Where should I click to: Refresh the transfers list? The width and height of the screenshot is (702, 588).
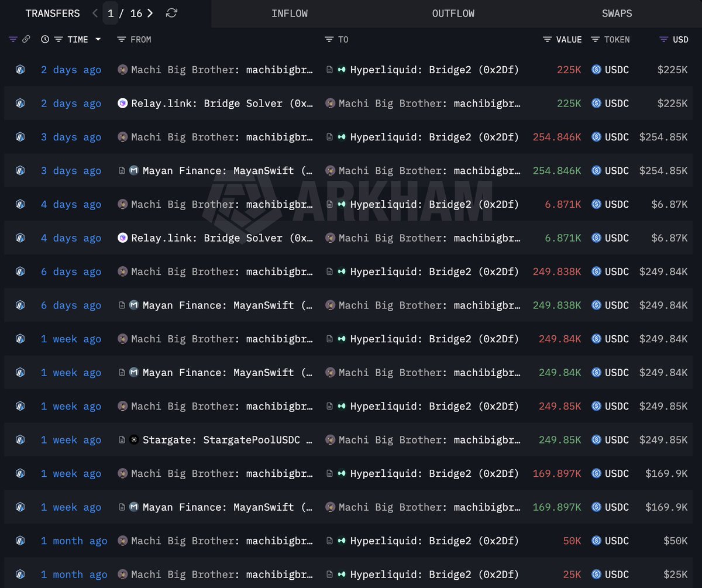[x=171, y=13]
